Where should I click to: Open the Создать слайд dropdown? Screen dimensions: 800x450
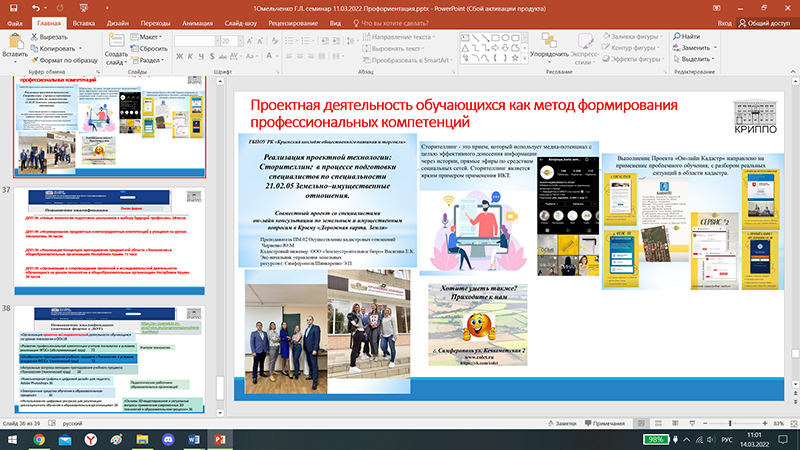pos(116,58)
